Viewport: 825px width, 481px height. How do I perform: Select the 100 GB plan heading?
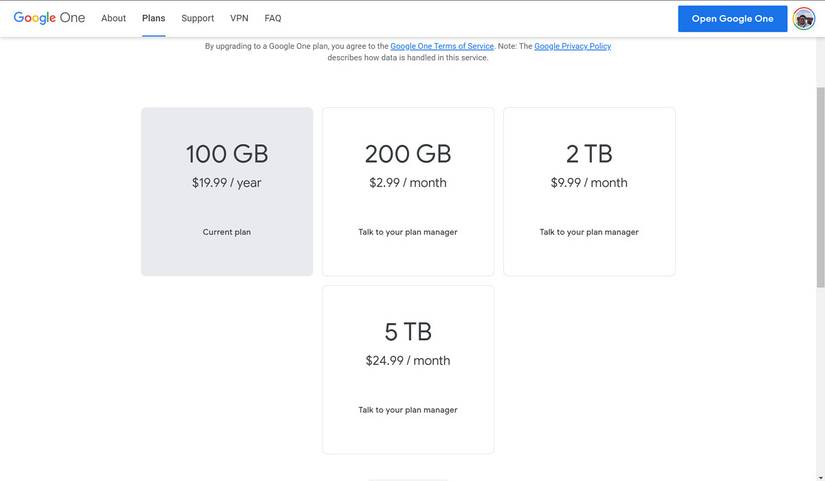click(x=227, y=154)
